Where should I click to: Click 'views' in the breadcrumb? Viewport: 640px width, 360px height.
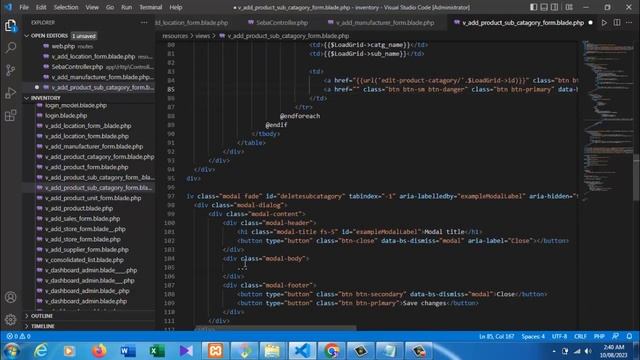[x=202, y=36]
